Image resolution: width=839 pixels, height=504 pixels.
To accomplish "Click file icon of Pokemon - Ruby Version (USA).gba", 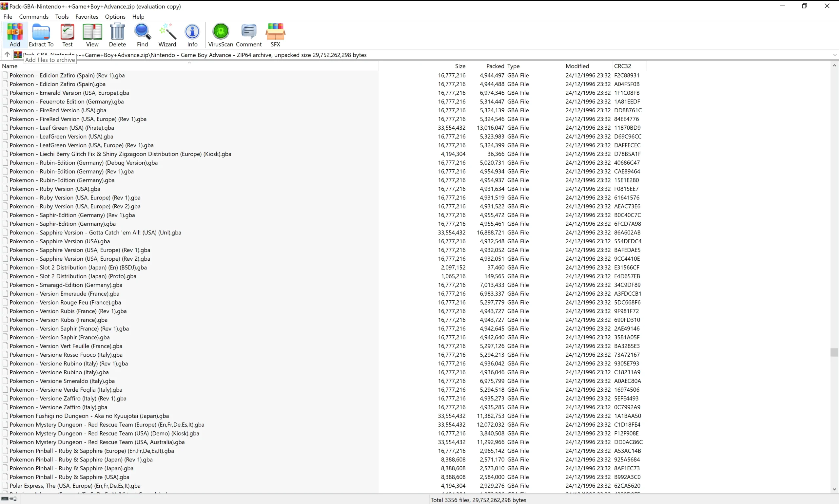I will coord(5,189).
